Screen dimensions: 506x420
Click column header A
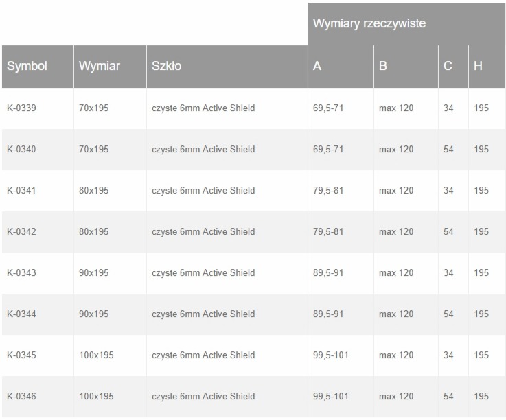[317, 67]
